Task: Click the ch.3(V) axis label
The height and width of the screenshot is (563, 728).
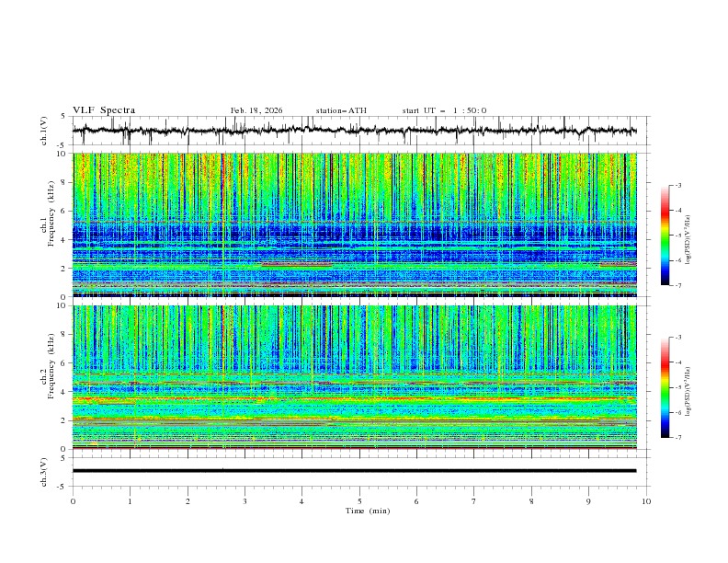Action: tap(44, 471)
